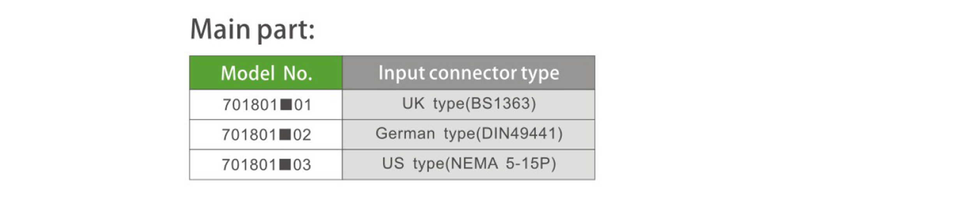Click the word "US" in the last row
Image resolution: width=980 pixels, height=205 pixels.
393,164
